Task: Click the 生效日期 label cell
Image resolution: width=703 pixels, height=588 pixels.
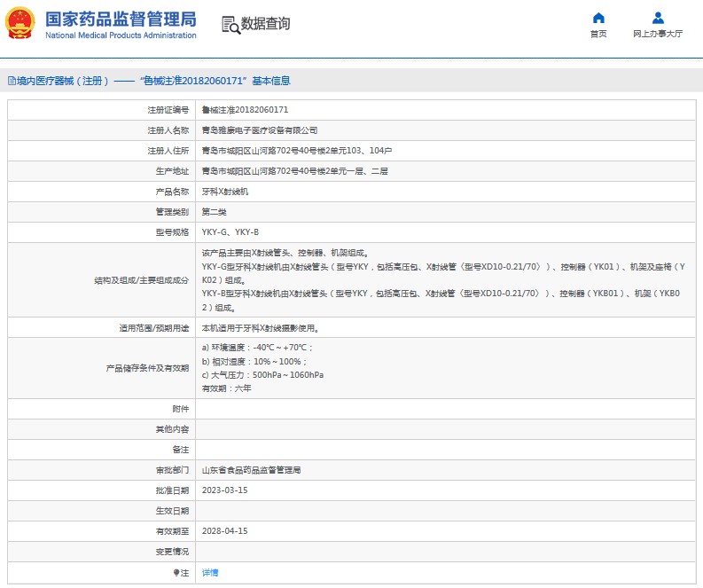Action: (x=101, y=511)
